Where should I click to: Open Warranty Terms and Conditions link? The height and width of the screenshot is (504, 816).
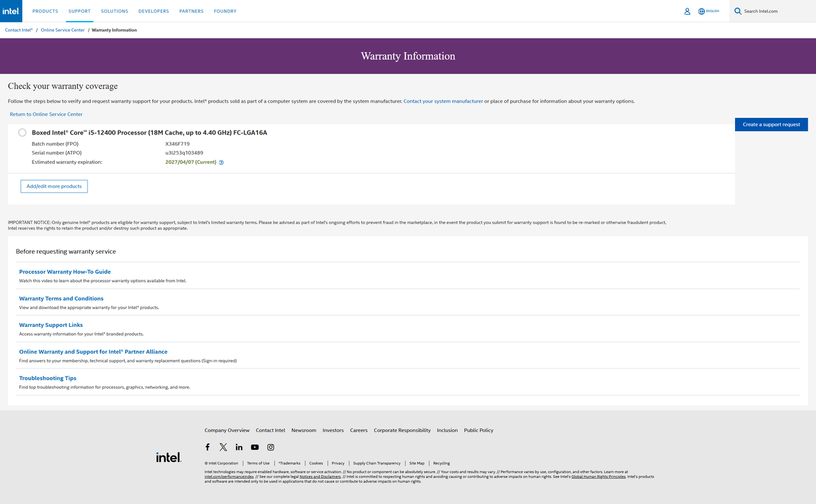(x=61, y=299)
